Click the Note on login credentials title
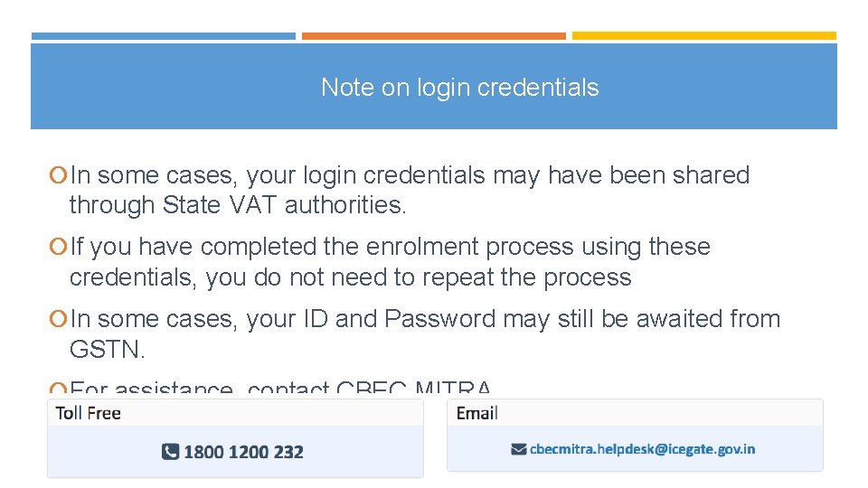 (x=459, y=88)
